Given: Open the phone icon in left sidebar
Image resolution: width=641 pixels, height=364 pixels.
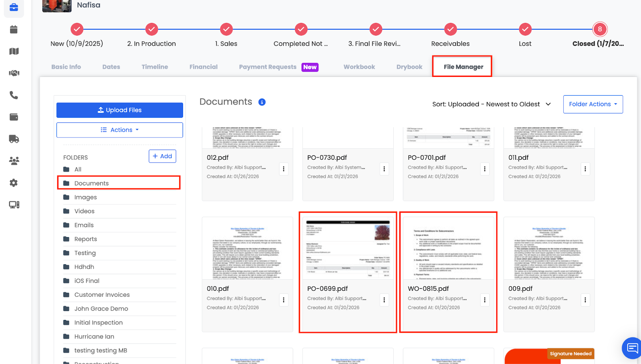Looking at the screenshot, I should 14,95.
